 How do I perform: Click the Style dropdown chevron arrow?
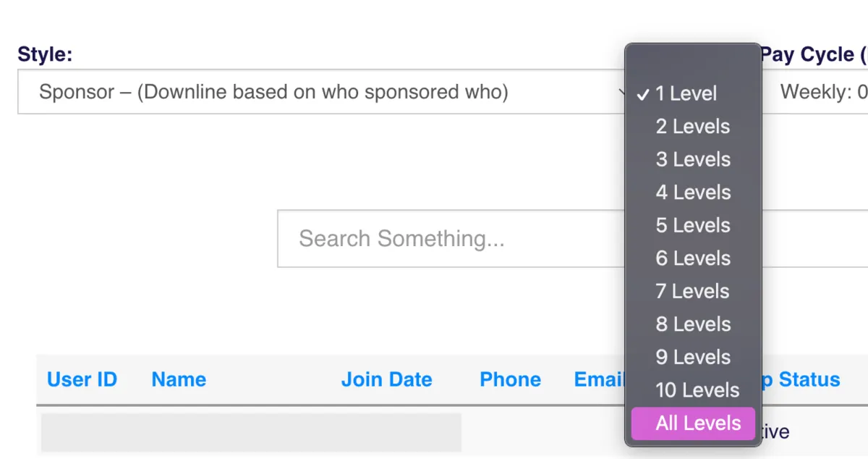(x=621, y=92)
